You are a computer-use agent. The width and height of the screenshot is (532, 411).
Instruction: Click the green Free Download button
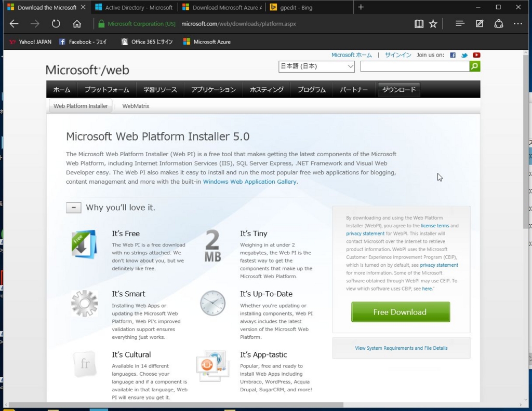(401, 312)
